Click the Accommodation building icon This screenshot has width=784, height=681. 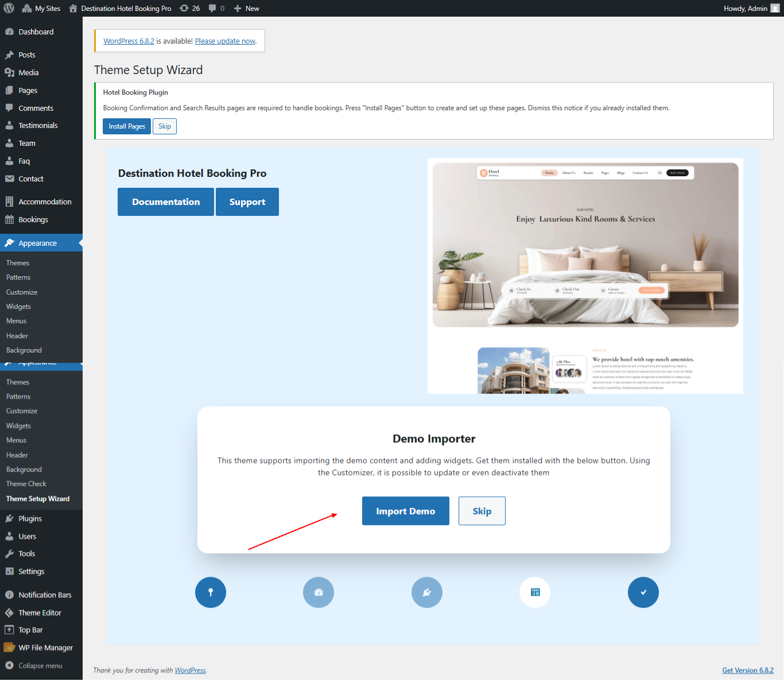point(9,202)
